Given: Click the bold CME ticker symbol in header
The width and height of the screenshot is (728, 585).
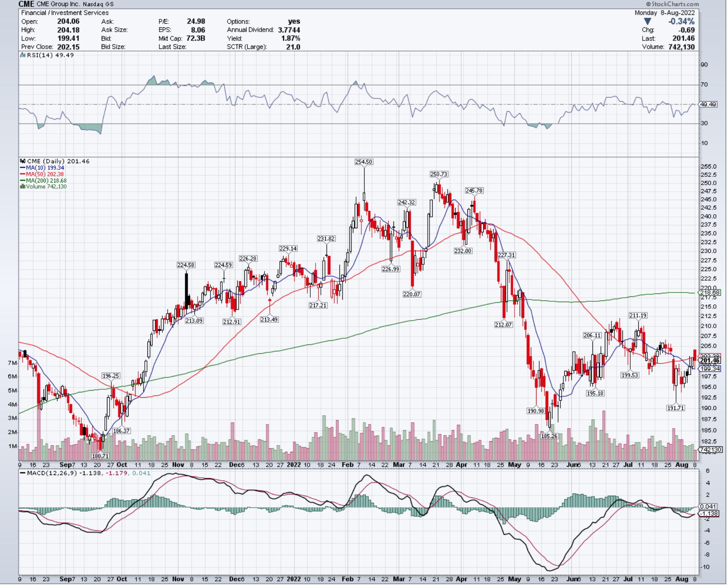Looking at the screenshot, I should point(26,4).
